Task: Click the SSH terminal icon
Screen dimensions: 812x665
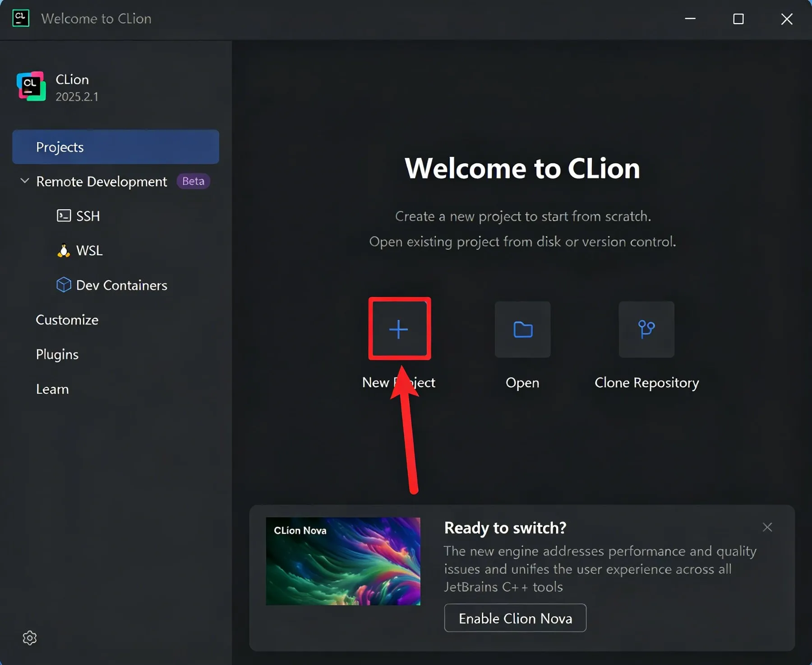Action: 64,216
